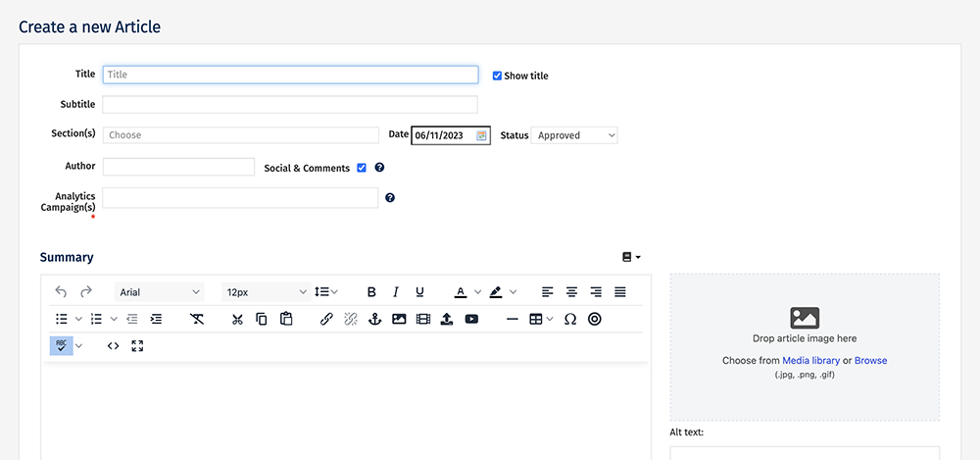Open source code view
This screenshot has height=460, width=980.
pyautogui.click(x=114, y=345)
